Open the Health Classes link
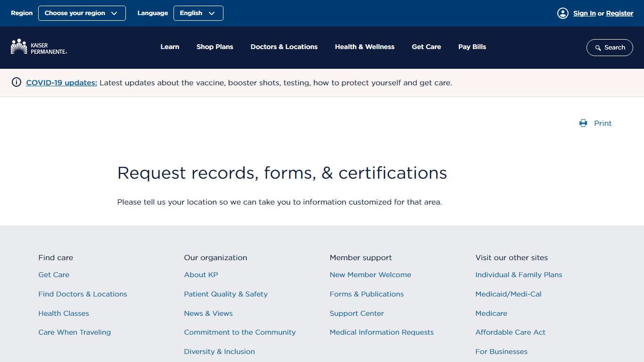This screenshot has height=362, width=644. click(x=64, y=313)
